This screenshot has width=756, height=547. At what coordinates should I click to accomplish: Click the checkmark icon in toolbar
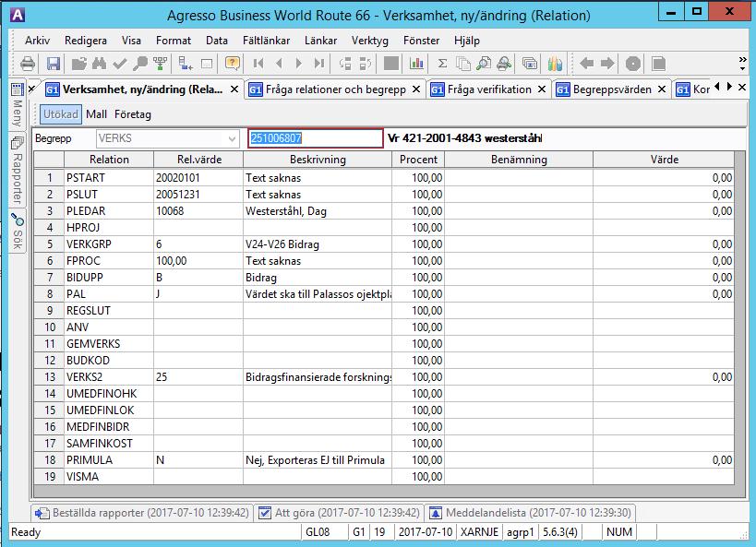click(x=120, y=64)
